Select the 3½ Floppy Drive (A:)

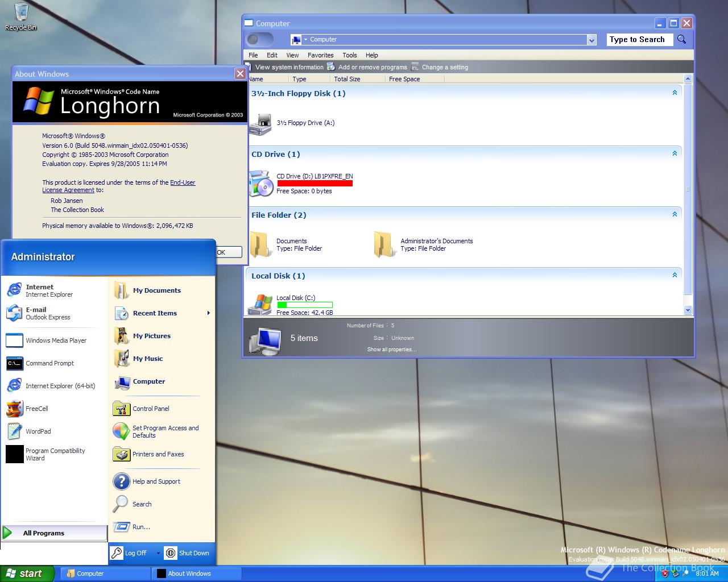pyautogui.click(x=292, y=123)
